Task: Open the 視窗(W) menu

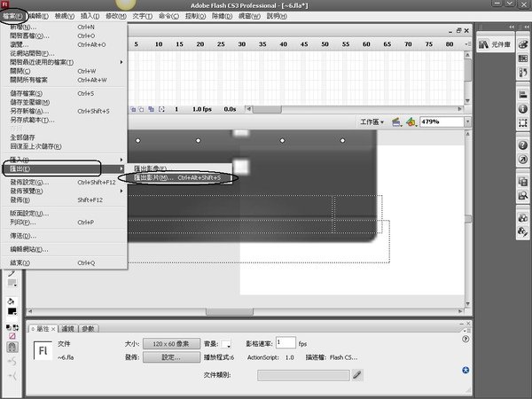Action: 249,16
